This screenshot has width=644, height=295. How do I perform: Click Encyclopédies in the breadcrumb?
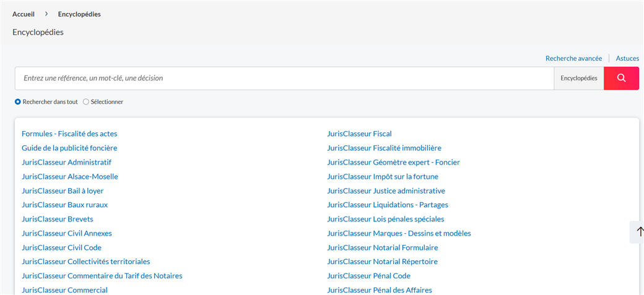pyautogui.click(x=79, y=14)
